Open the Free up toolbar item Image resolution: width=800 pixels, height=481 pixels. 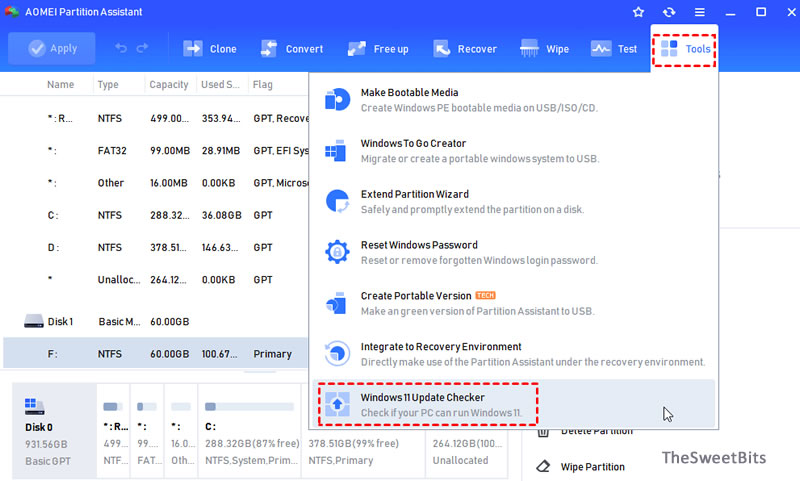coord(378,49)
